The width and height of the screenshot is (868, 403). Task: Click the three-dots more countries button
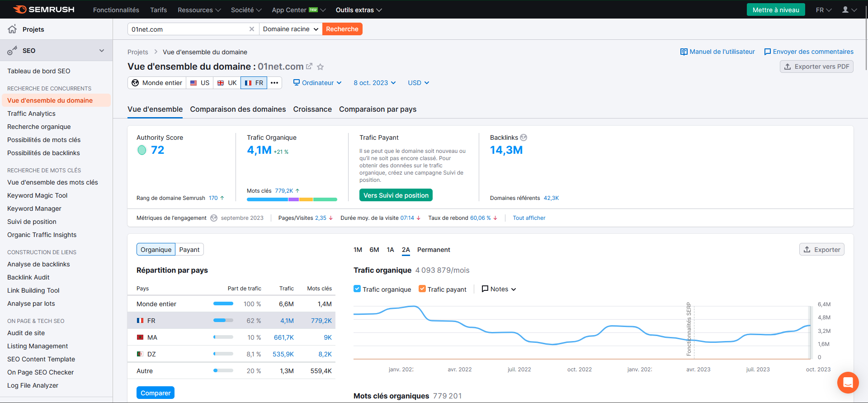[274, 83]
